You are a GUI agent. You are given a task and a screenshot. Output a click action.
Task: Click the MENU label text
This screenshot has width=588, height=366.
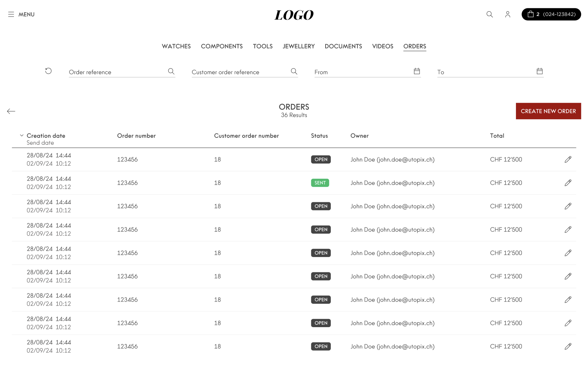27,14
